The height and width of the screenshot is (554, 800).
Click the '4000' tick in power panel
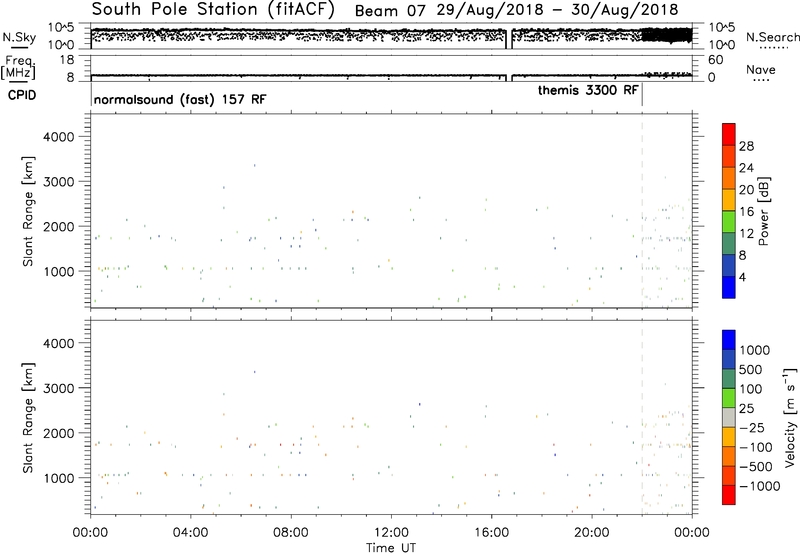59,137
